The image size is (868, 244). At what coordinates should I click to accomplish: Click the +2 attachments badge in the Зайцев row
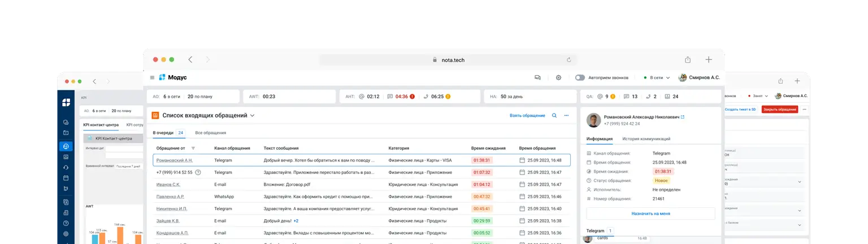[296, 221]
